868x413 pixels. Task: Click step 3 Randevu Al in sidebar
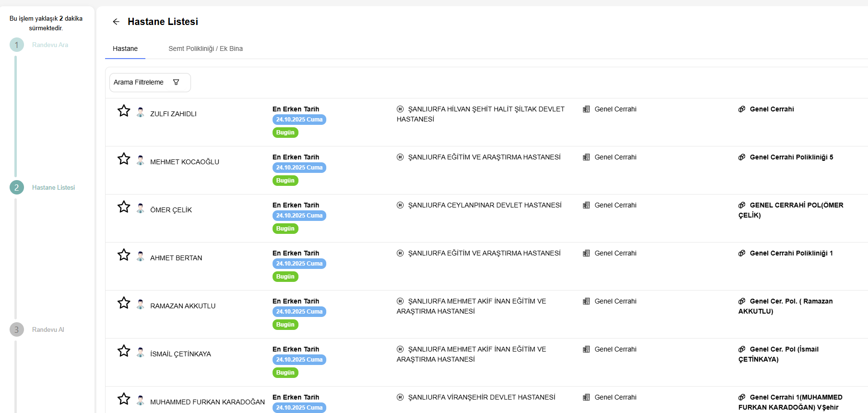(x=48, y=330)
